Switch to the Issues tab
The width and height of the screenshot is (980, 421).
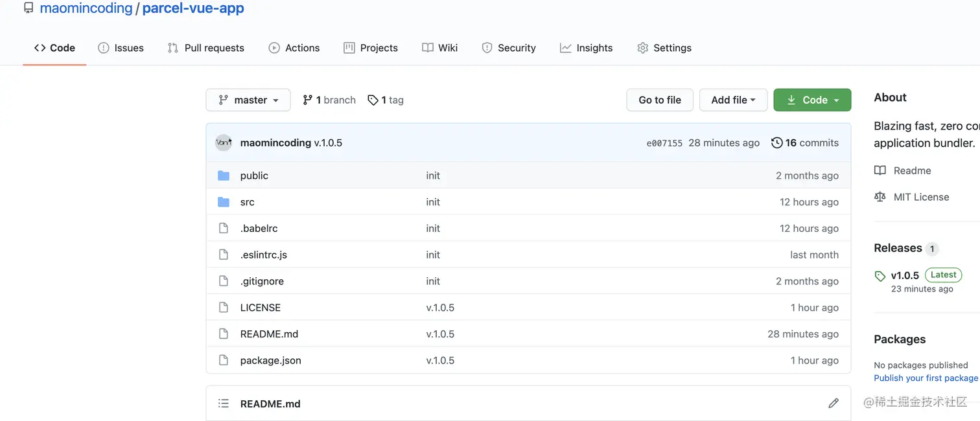(x=121, y=48)
